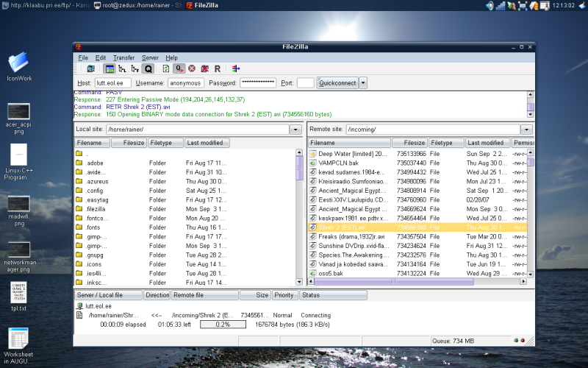The image size is (588, 368).
Task: Click the Quickconnect button
Action: tap(337, 83)
